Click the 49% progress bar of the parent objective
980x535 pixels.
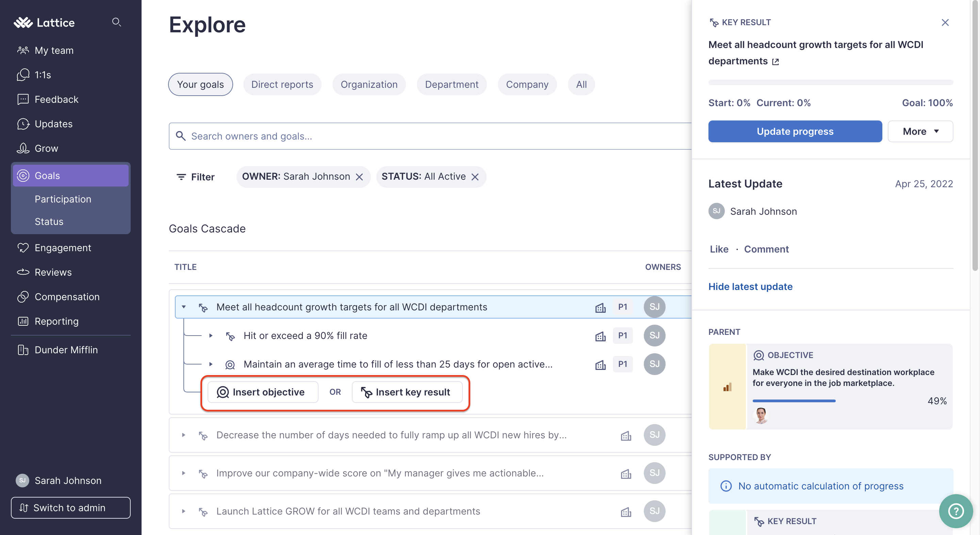click(x=794, y=401)
